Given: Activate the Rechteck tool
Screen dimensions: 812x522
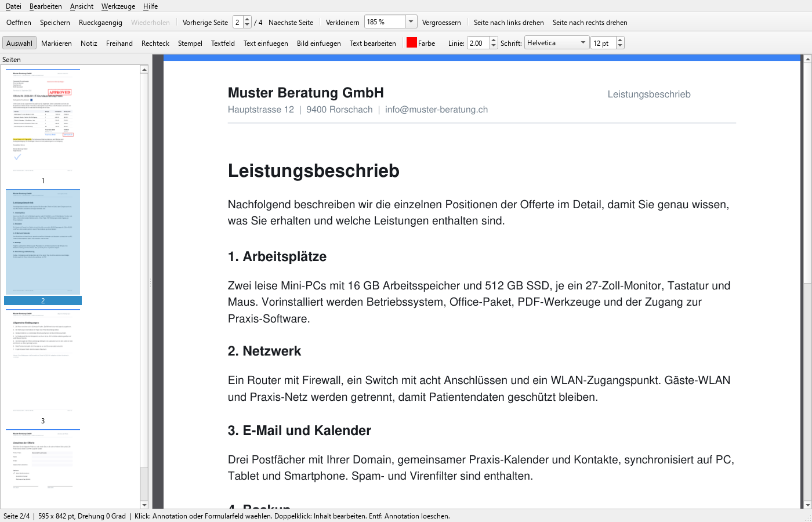Looking at the screenshot, I should tap(155, 43).
